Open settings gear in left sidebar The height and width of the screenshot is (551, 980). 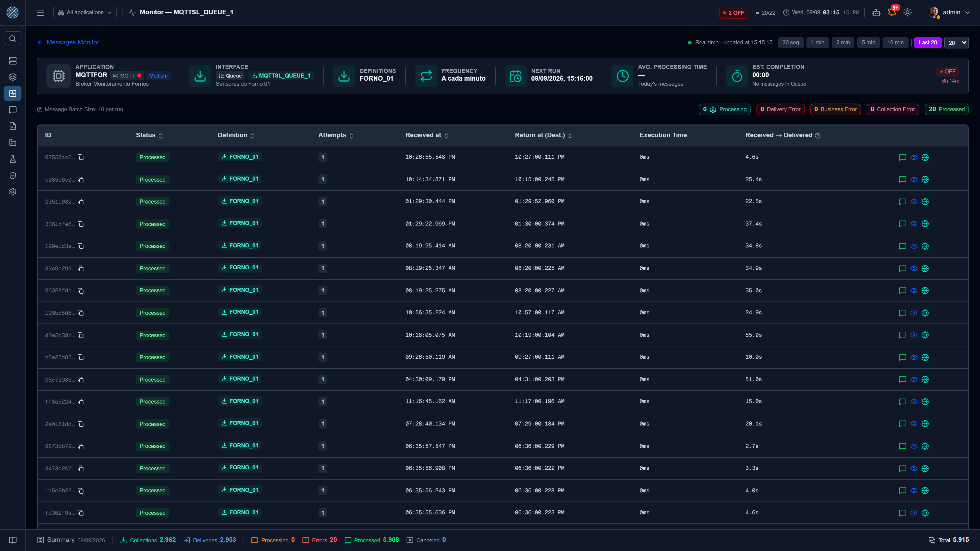[13, 192]
